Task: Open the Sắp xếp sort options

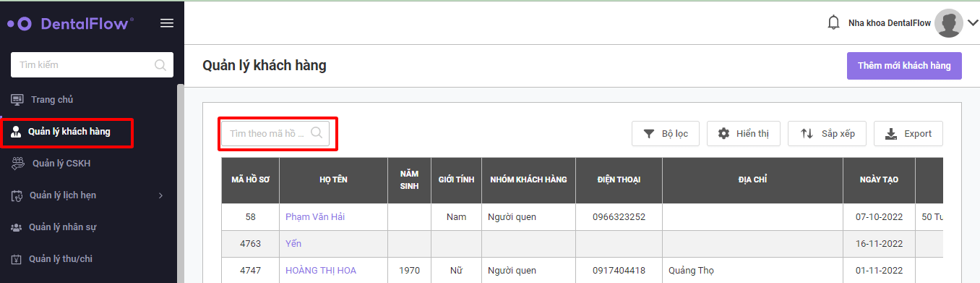Action: [827, 133]
